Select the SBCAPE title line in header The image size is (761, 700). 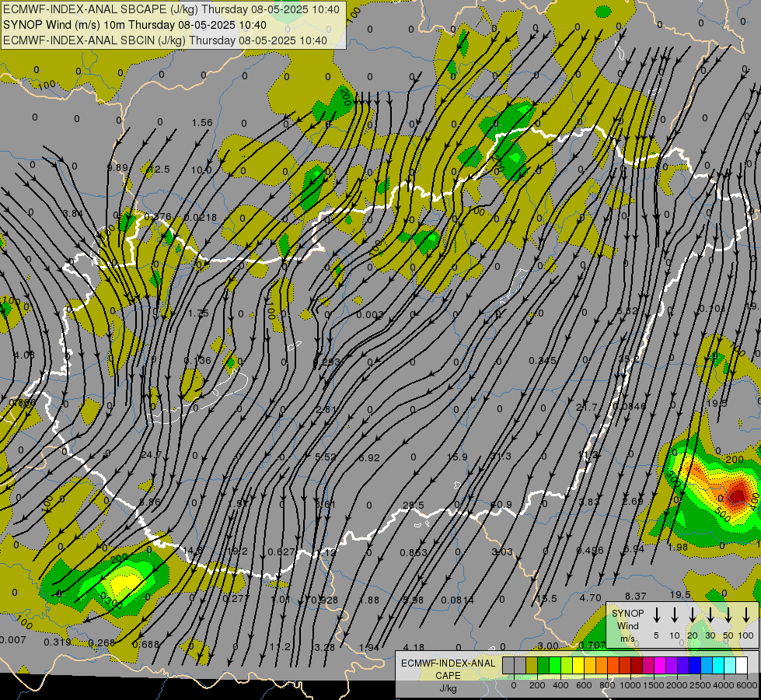pyautogui.click(x=171, y=9)
